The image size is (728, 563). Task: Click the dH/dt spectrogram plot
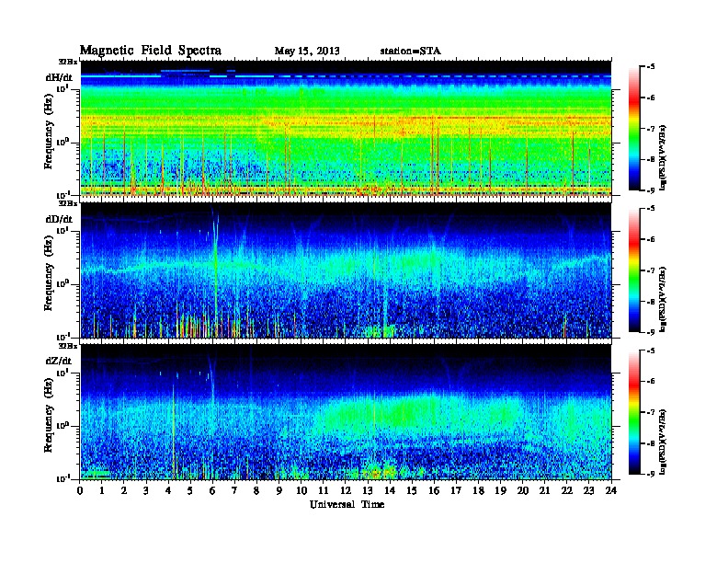click(346, 128)
